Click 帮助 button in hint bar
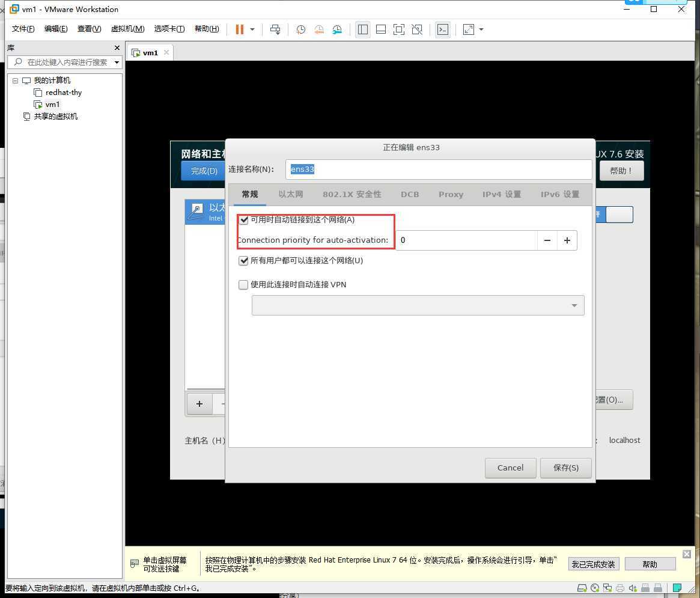The image size is (700, 598). click(x=650, y=564)
